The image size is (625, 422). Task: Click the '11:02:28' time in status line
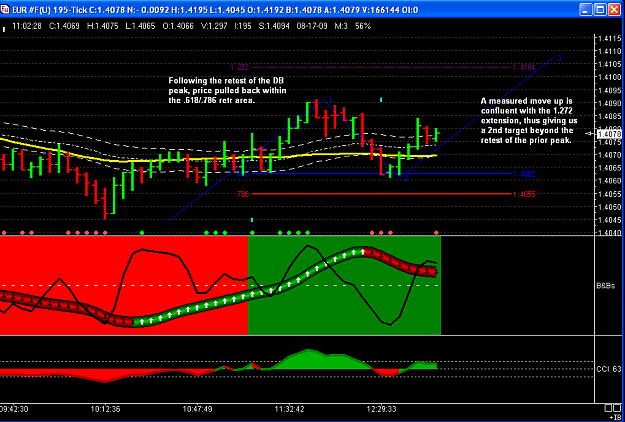tap(27, 26)
